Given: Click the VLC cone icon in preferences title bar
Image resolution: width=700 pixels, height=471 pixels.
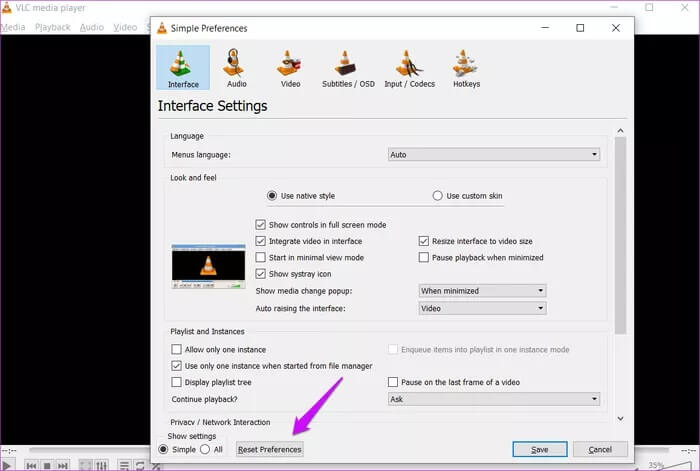Looking at the screenshot, I should pos(162,28).
